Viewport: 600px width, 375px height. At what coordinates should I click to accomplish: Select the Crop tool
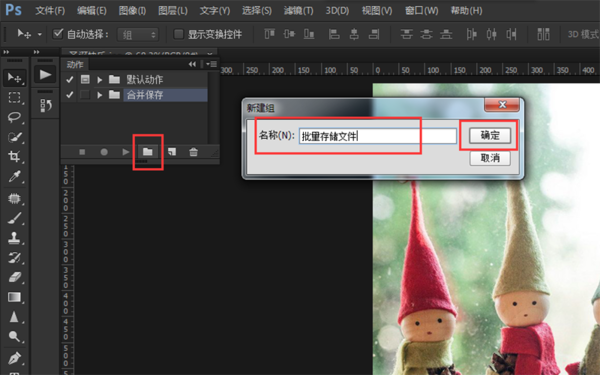15,157
